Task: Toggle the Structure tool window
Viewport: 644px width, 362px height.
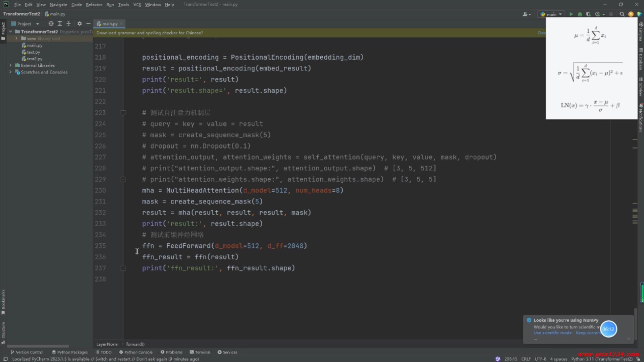Action: coord(3,332)
